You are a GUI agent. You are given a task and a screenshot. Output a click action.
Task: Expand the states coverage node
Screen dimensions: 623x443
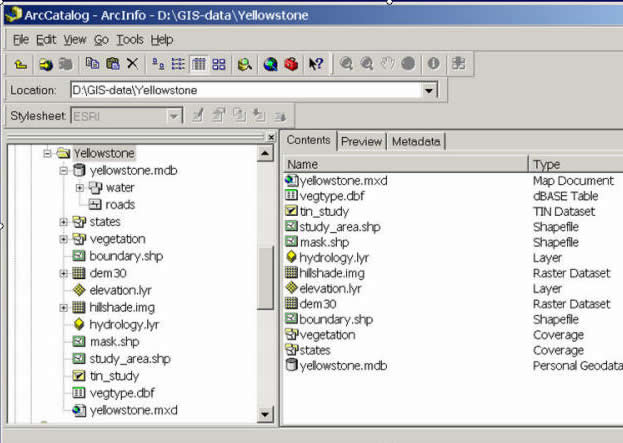coord(63,222)
